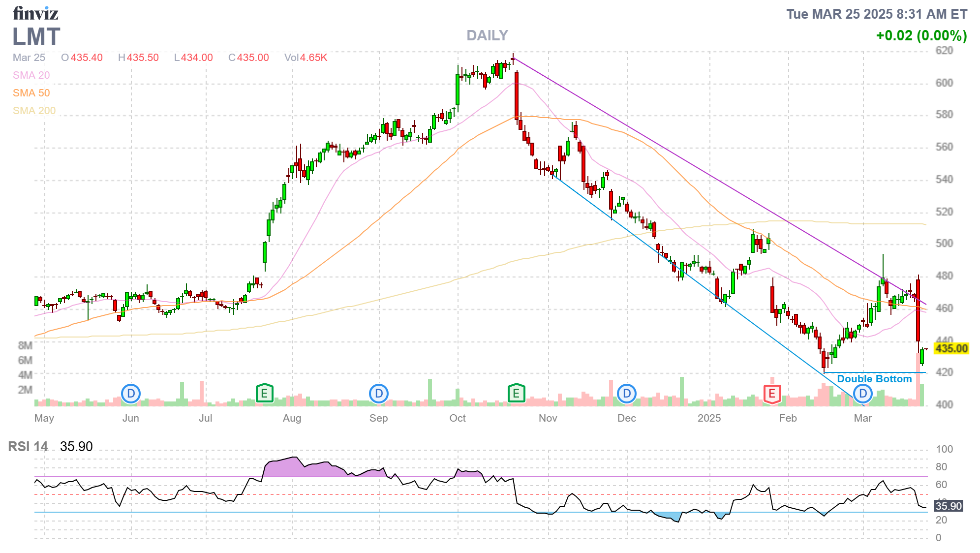The width and height of the screenshot is (980, 553).
Task: Click the 35.90 RSI value tag on axis
Action: tap(948, 506)
